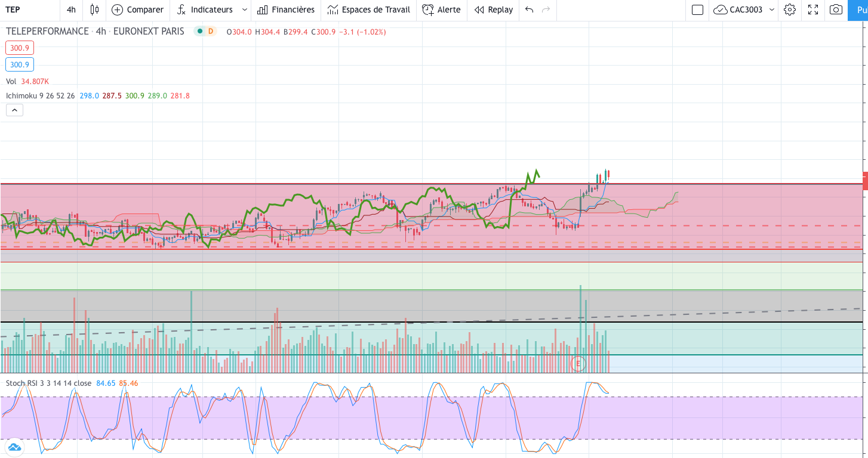The width and height of the screenshot is (868, 458).
Task: Open Espaces de Travail templates
Action: tap(369, 10)
